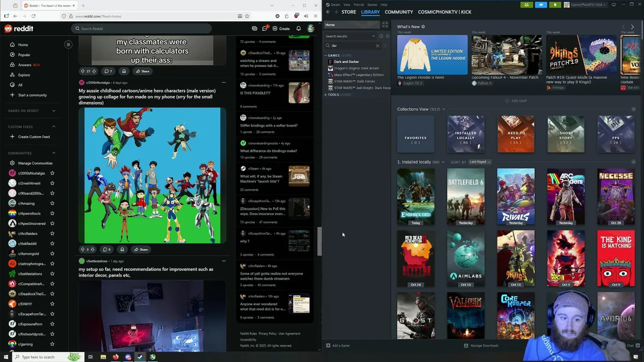Open the Friends menu in Steam
The height and width of the screenshot is (362, 644).
pyautogui.click(x=359, y=5)
